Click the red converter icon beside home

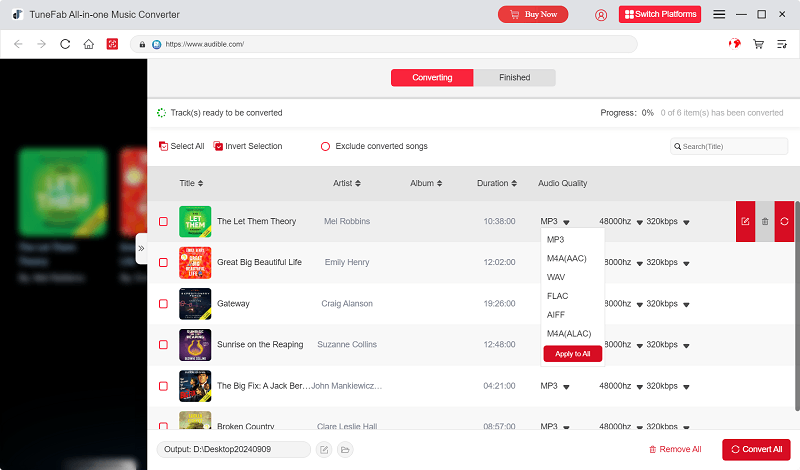click(112, 44)
